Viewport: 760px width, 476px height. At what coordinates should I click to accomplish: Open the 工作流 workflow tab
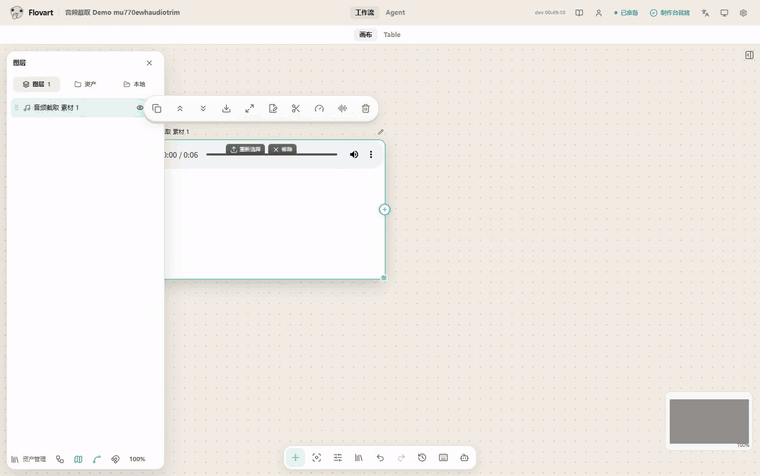coord(364,13)
